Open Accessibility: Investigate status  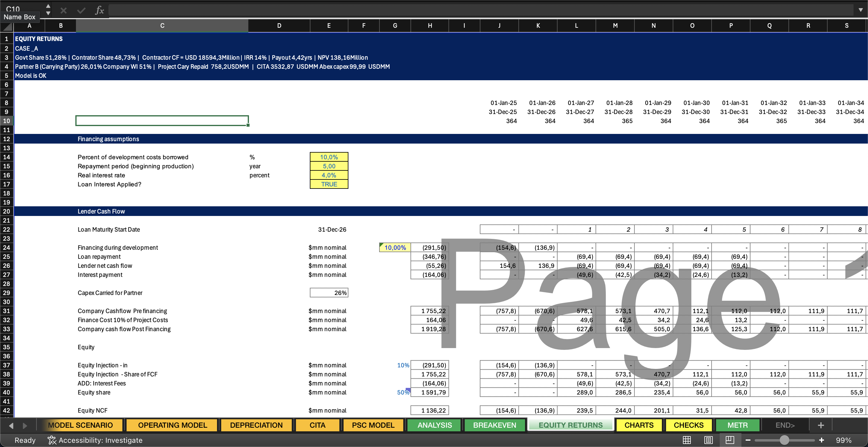click(95, 440)
